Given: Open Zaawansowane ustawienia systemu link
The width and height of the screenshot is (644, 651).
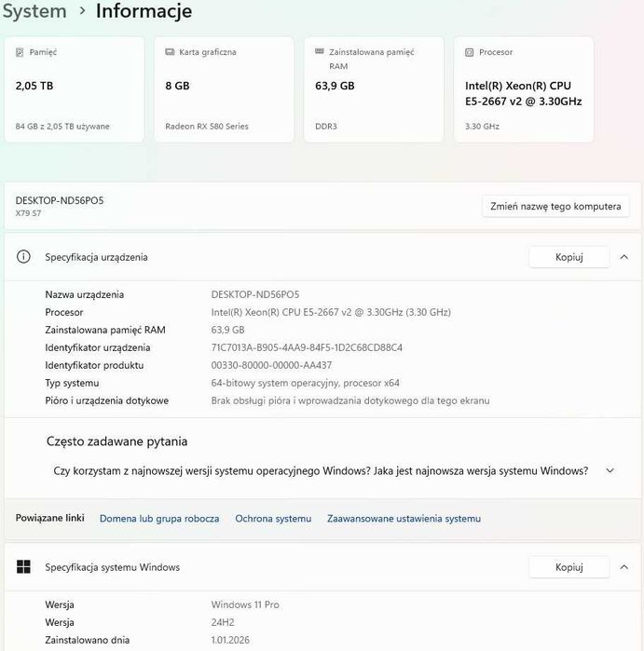Looking at the screenshot, I should coord(404,518).
